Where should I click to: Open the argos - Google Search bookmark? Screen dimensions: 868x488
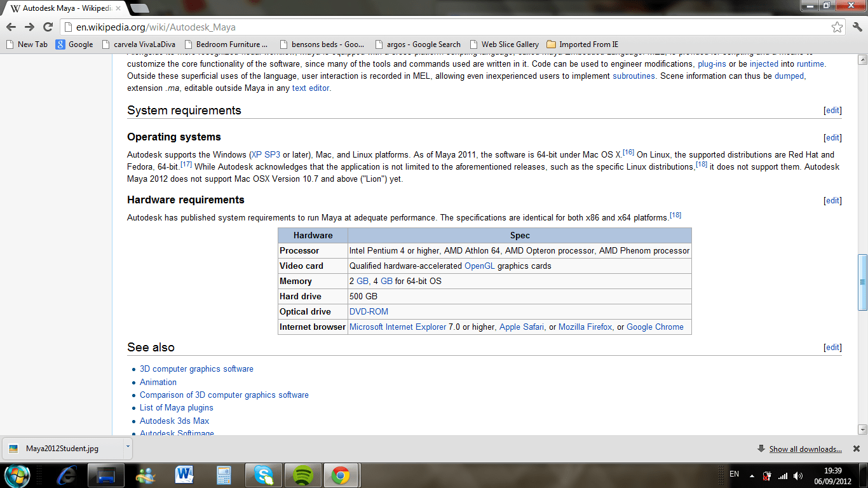point(417,44)
